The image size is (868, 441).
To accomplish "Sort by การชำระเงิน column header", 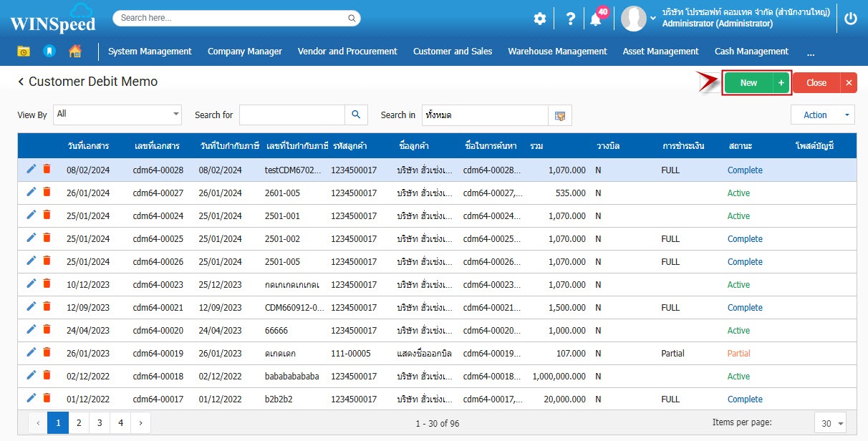I will (683, 146).
